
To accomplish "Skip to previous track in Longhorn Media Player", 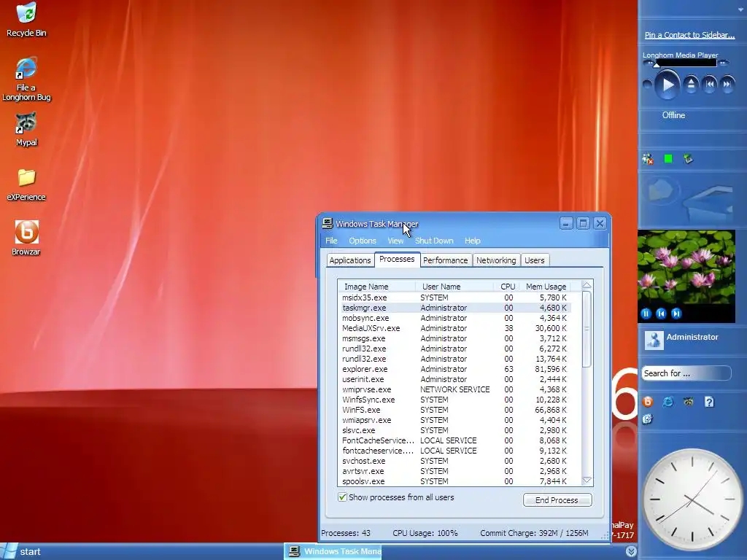I will [x=709, y=85].
